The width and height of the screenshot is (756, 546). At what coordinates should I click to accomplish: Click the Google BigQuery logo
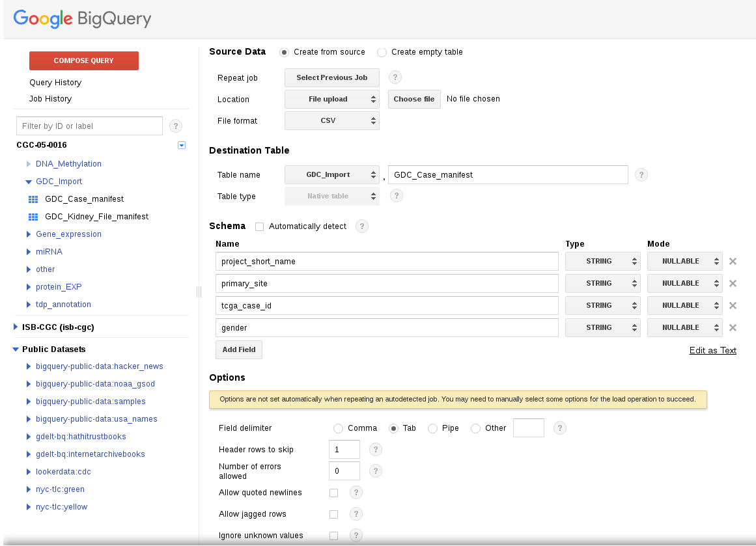tap(82, 19)
